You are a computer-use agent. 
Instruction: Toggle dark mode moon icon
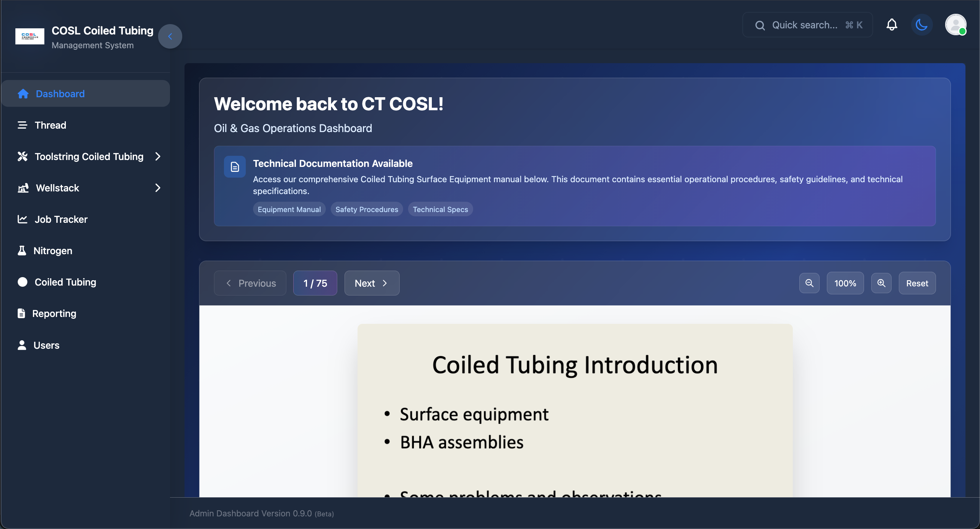pyautogui.click(x=921, y=25)
